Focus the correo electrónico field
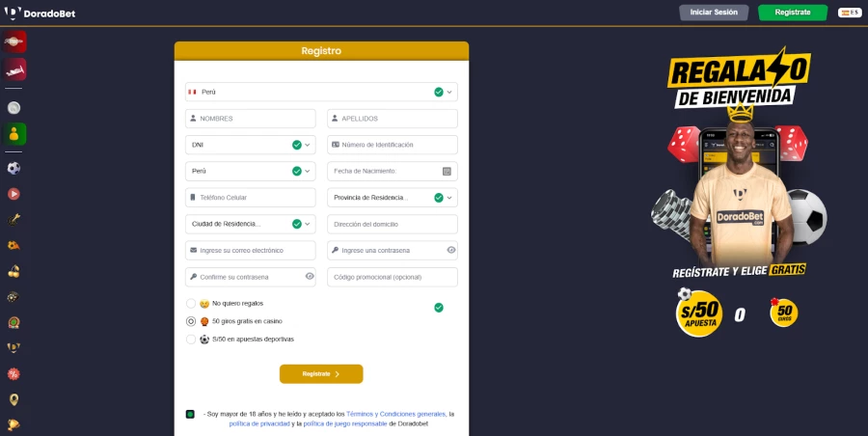The width and height of the screenshot is (868, 436). pyautogui.click(x=251, y=251)
